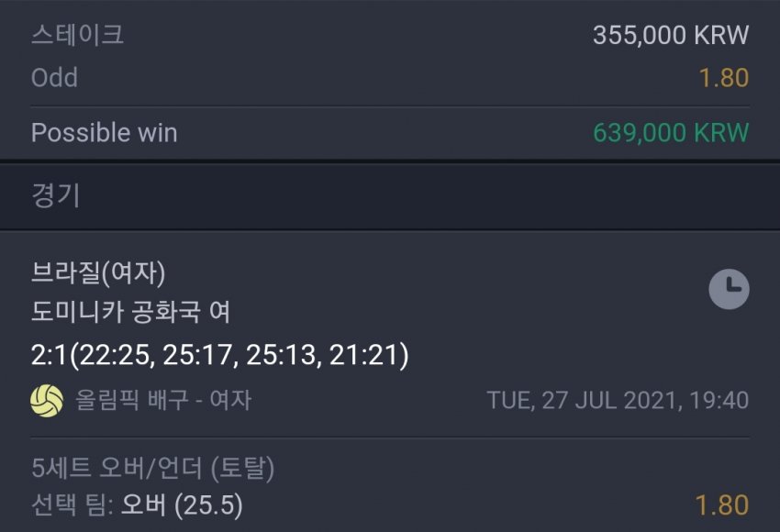Click the 1.80 value in the Odd row
The width and height of the screenshot is (780, 532).
724,78
